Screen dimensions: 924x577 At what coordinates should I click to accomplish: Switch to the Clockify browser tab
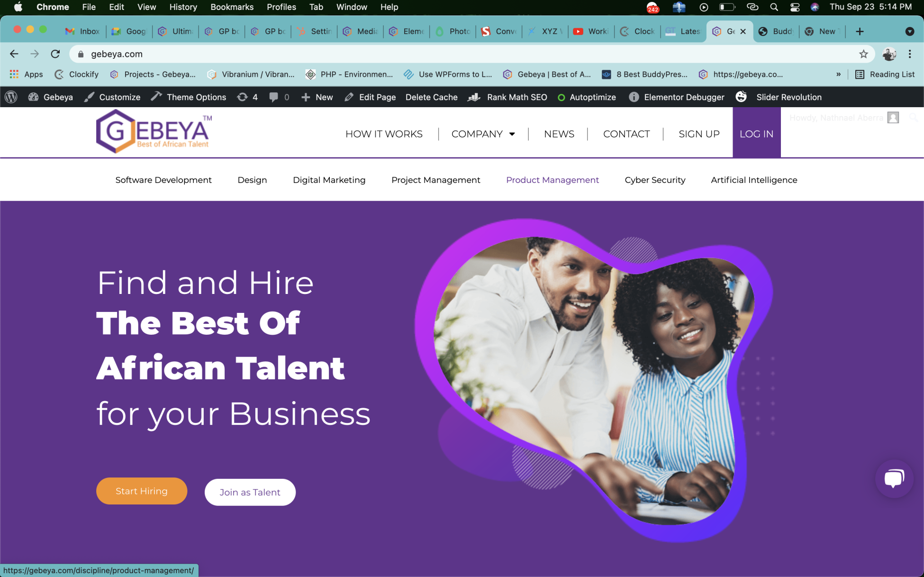click(x=637, y=31)
